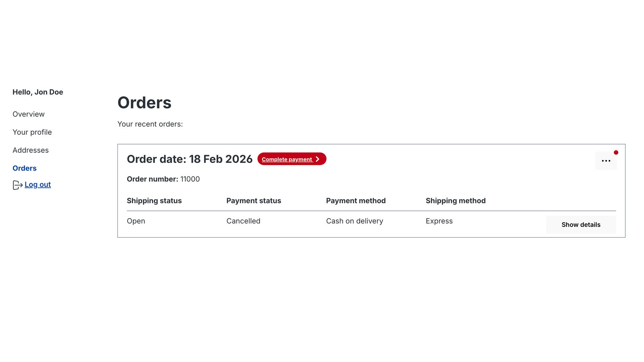Go to Overview in the sidebar
The width and height of the screenshot is (644, 362).
(x=29, y=114)
